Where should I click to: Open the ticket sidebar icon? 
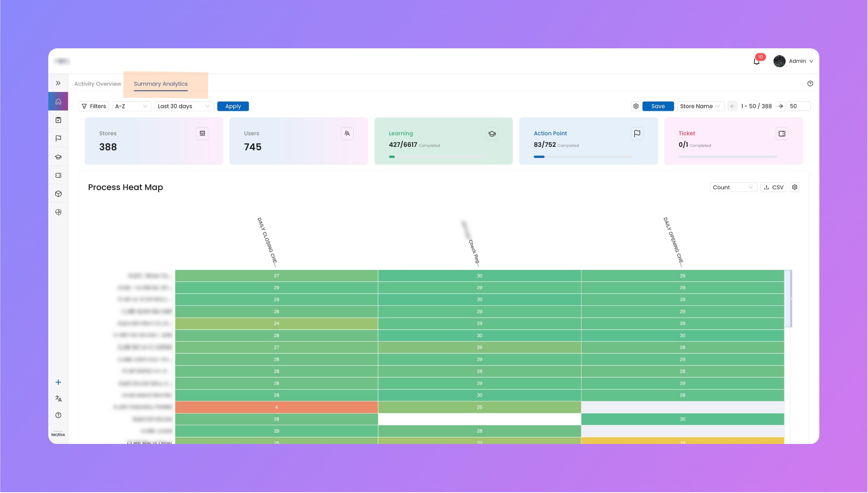58,175
